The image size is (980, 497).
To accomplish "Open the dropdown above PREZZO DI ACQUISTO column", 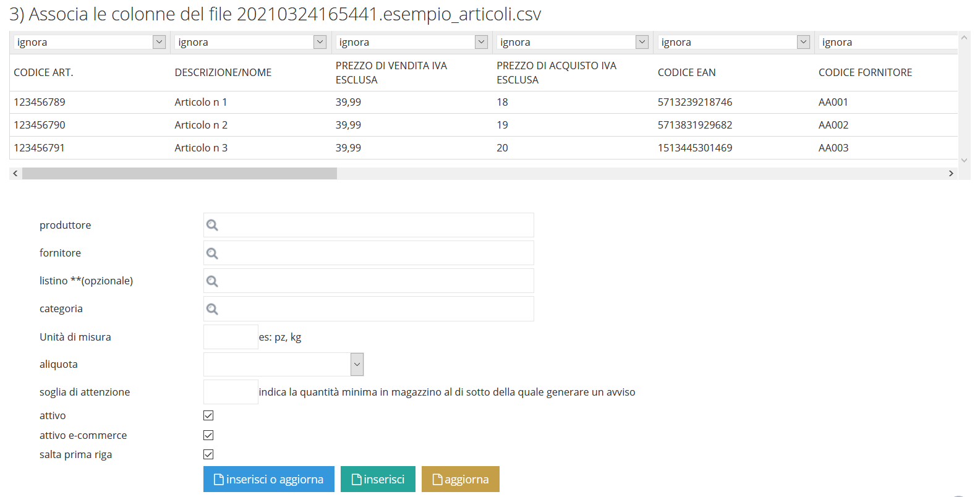I will tap(573, 42).
